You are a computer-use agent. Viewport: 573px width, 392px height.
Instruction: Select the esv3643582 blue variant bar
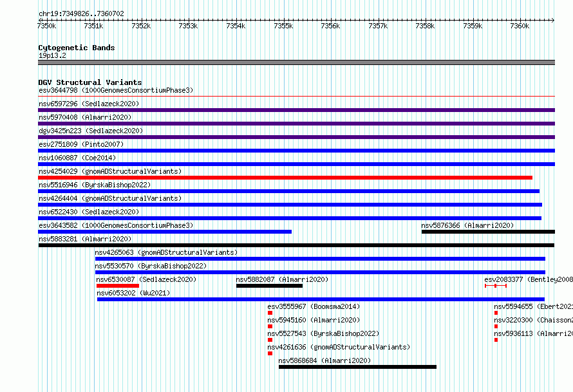165,232
